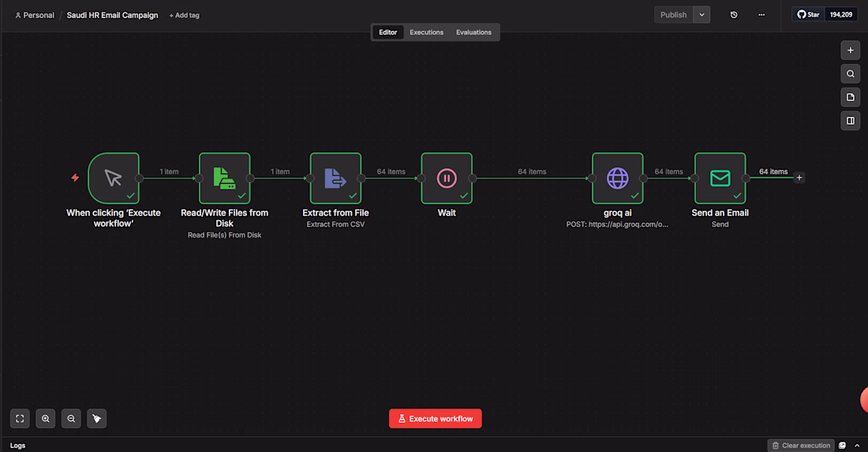Open the Personal project breadcrumb
This screenshot has width=868, height=452.
(34, 16)
